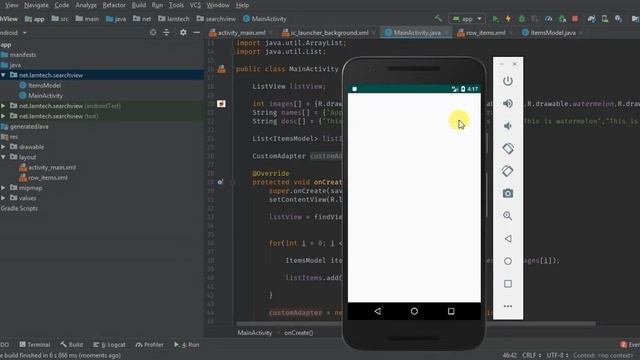Expand net.lamtech.searchview (androidTest) node
Viewport: 640px width, 360px height.
pos(3,106)
